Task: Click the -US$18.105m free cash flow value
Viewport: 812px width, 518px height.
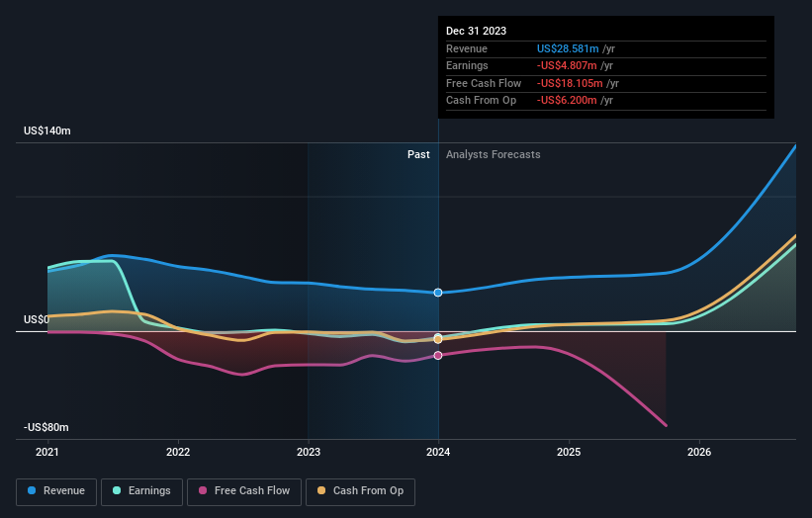Action: [x=570, y=83]
